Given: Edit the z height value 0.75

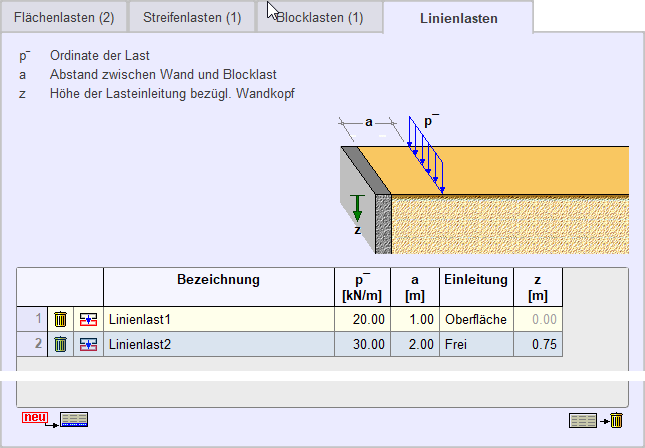Looking at the screenshot, I should pos(538,344).
